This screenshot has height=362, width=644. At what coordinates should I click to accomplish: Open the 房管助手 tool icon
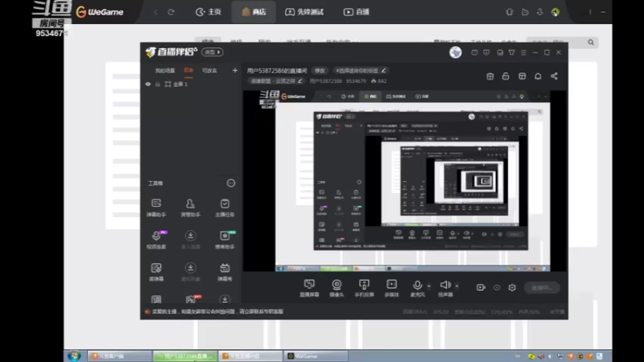[190, 208]
